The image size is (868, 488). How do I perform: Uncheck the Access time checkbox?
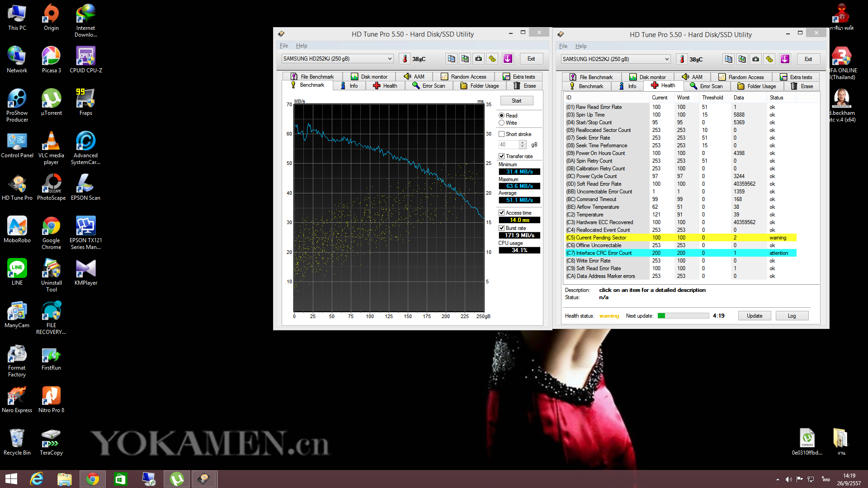pyautogui.click(x=501, y=213)
